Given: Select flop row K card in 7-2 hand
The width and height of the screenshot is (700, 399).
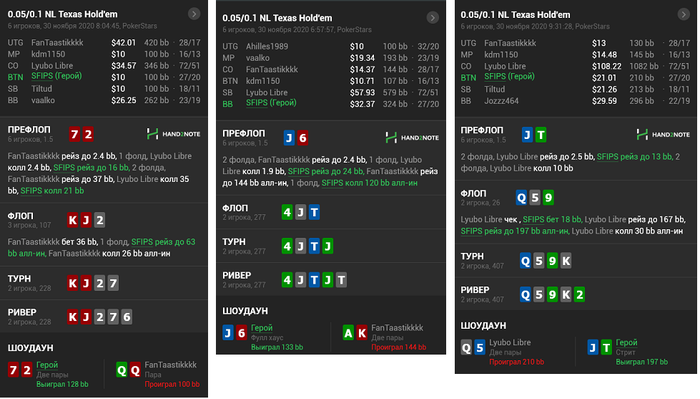Looking at the screenshot, I should (x=72, y=220).
